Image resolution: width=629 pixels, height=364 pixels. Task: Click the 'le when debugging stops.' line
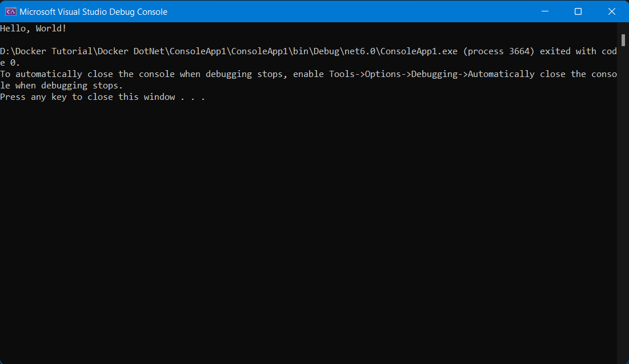point(61,86)
